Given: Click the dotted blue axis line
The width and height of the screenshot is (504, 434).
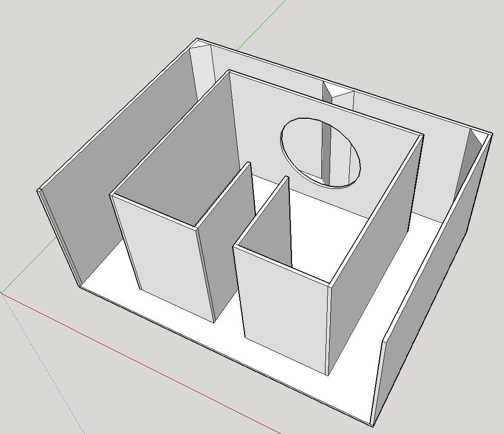Looking at the screenshot, I should click(x=43, y=363).
